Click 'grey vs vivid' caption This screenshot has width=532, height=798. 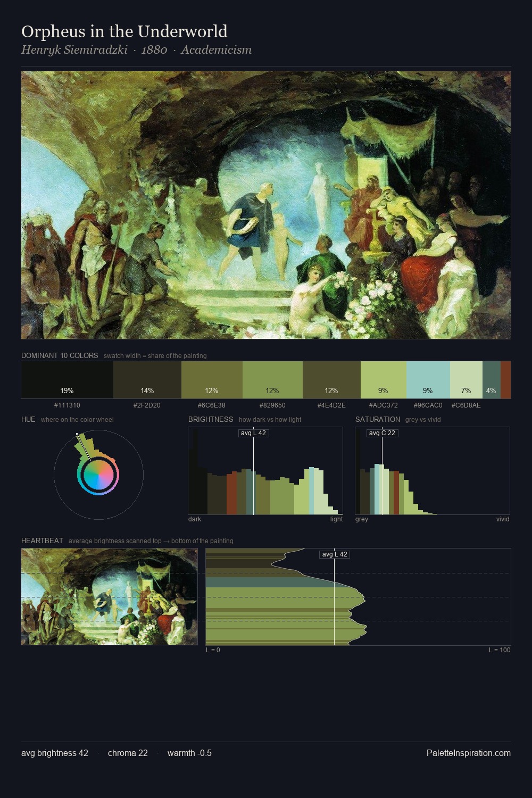click(423, 420)
